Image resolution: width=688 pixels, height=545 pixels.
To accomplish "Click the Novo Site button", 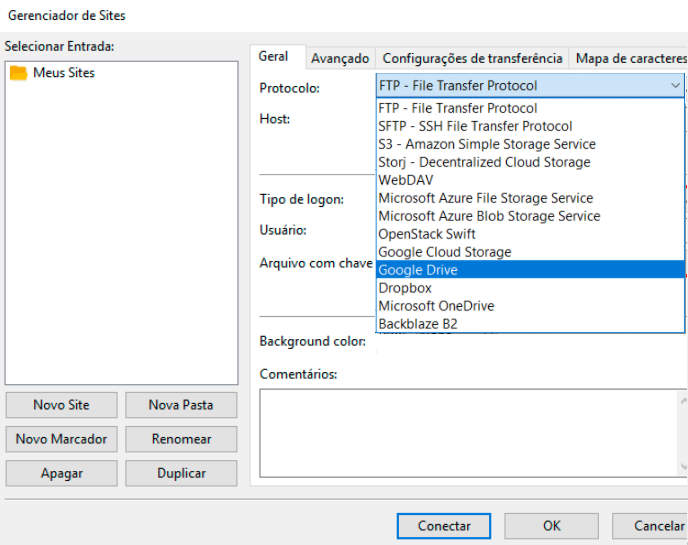I will coord(61,405).
